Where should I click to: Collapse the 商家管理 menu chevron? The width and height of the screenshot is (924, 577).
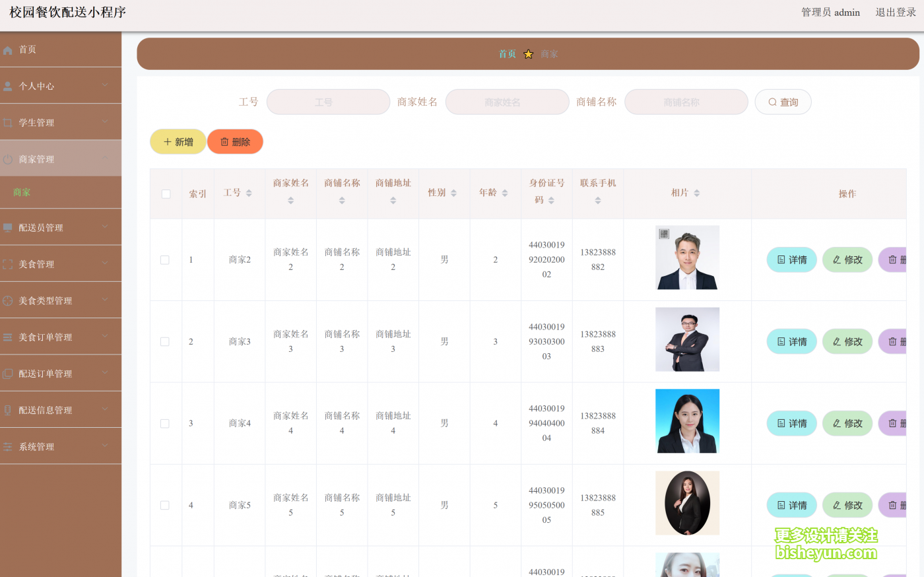[105, 158]
